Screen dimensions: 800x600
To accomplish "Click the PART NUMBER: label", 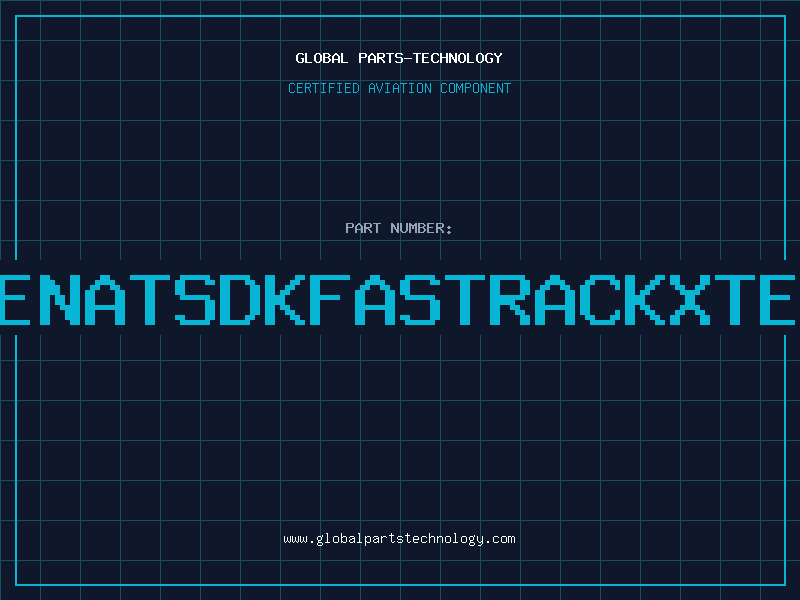I will [399, 228].
